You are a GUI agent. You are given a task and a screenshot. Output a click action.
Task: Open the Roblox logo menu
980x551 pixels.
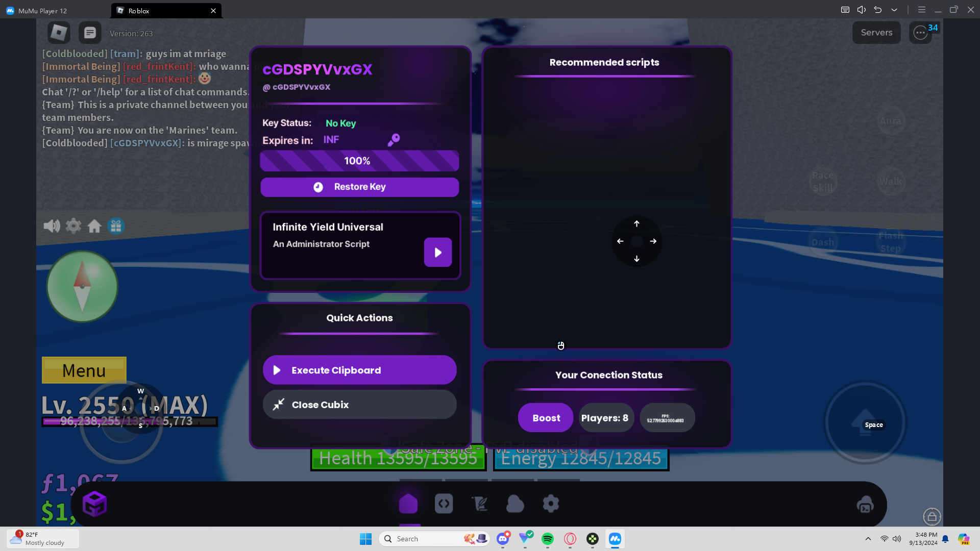(59, 33)
